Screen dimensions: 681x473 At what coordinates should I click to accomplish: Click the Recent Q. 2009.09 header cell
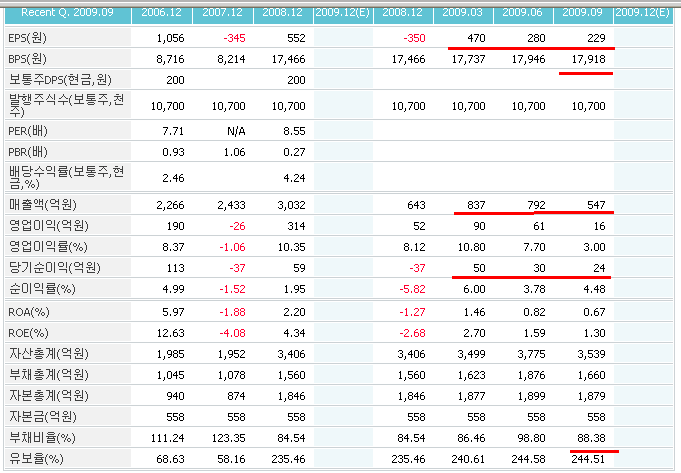pos(67,12)
